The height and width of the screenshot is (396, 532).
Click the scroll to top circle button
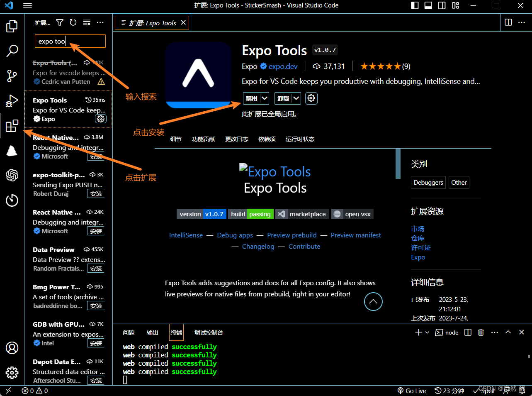373,302
